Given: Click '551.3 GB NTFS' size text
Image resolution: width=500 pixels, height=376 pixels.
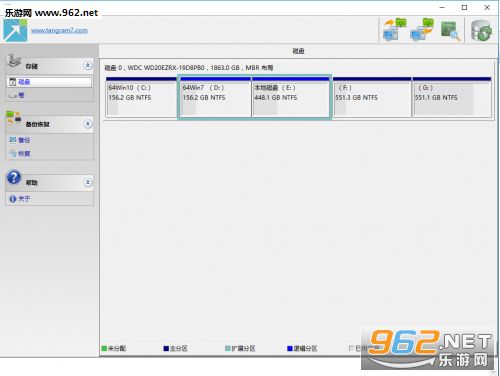Looking at the screenshot, I should tap(356, 98).
